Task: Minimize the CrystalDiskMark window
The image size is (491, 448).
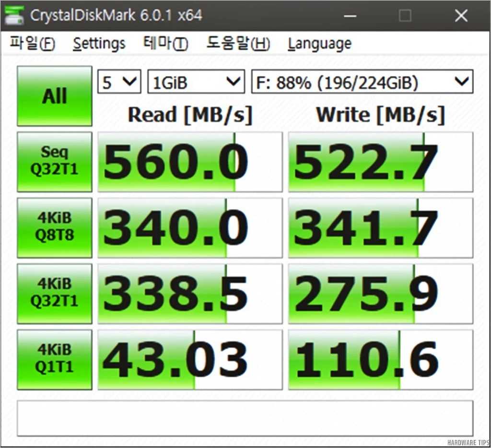Action: 350,16
